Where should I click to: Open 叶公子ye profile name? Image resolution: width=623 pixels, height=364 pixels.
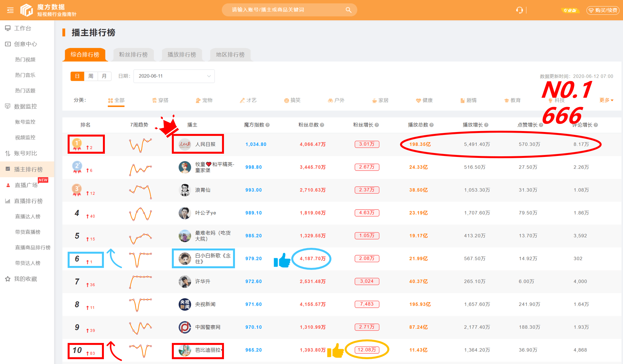pos(206,213)
